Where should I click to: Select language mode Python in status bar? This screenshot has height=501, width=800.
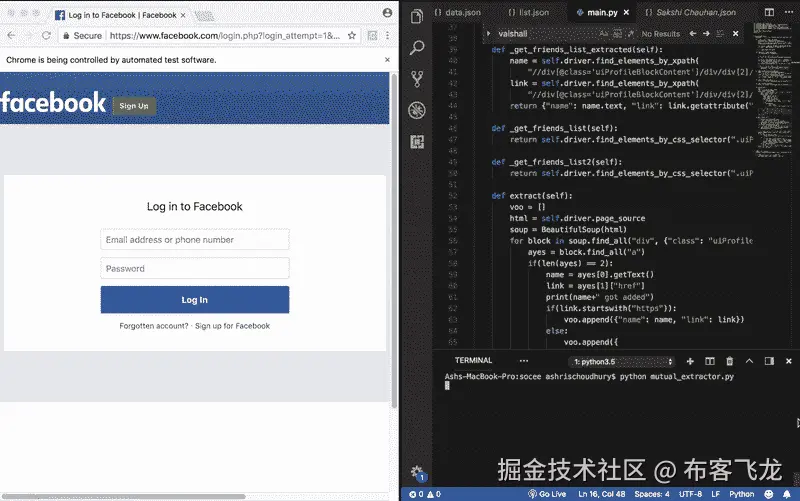click(x=742, y=494)
